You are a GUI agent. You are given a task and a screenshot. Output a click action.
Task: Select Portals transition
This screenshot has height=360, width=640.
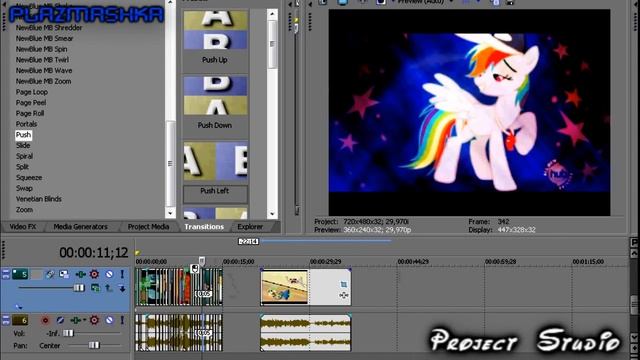27,124
